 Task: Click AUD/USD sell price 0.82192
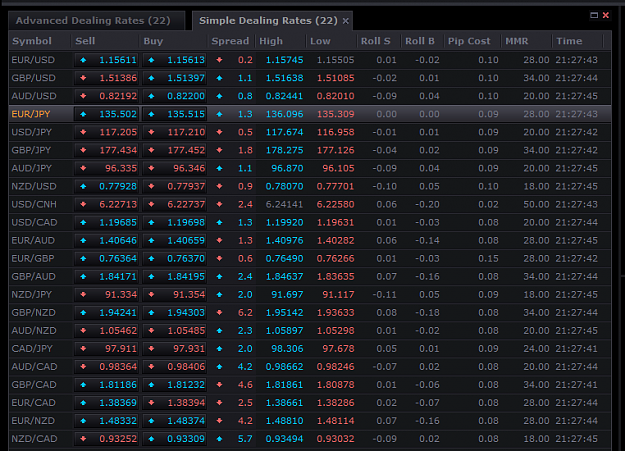(x=106, y=96)
